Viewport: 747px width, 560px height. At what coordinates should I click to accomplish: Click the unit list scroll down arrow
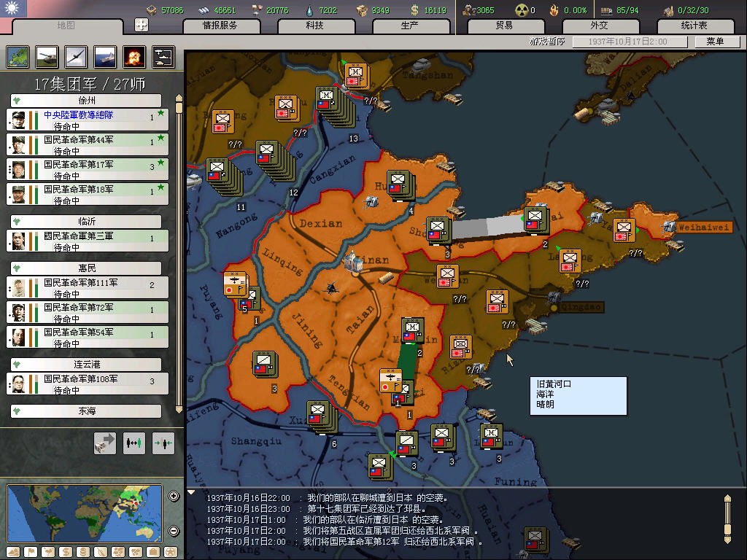[x=179, y=410]
